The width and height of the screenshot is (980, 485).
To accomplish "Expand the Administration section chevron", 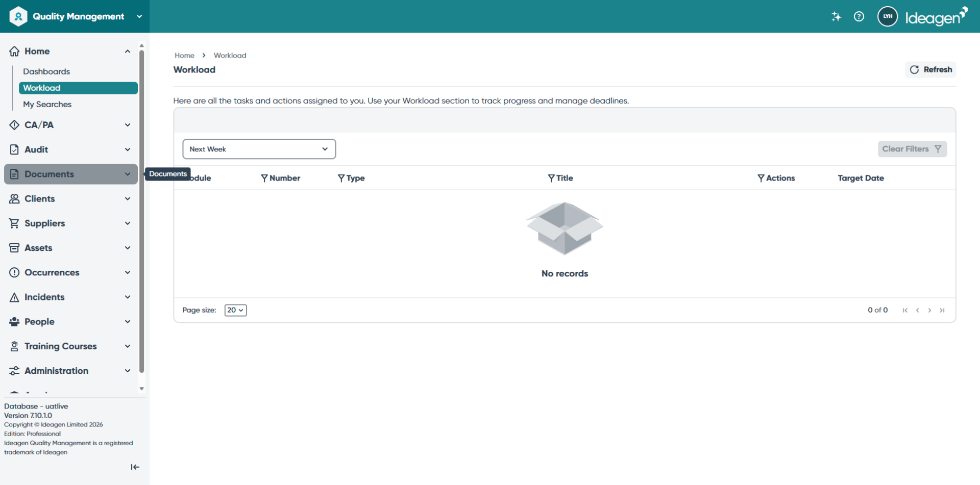I will point(128,371).
